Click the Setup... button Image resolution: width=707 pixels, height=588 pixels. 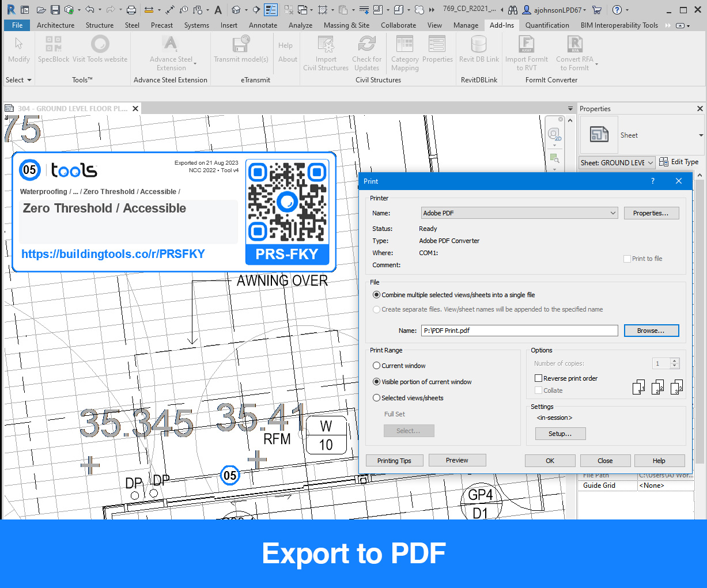coord(560,434)
